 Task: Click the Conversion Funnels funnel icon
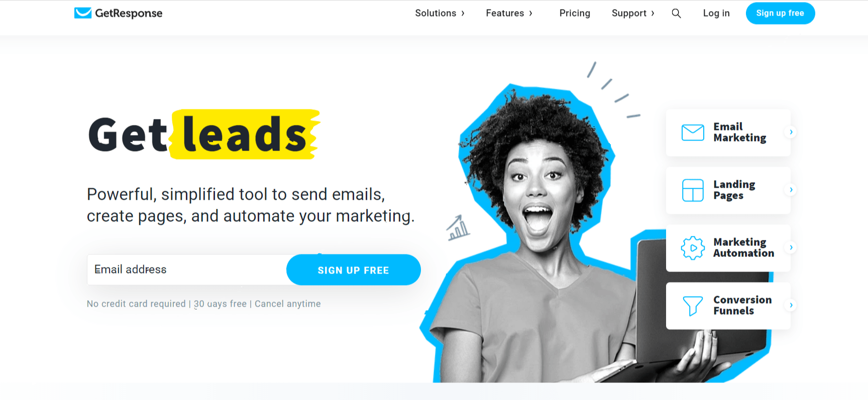pyautogui.click(x=693, y=306)
